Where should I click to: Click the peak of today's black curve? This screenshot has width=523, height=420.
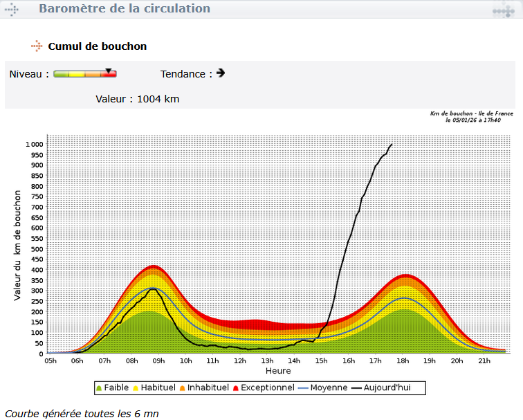click(392, 145)
